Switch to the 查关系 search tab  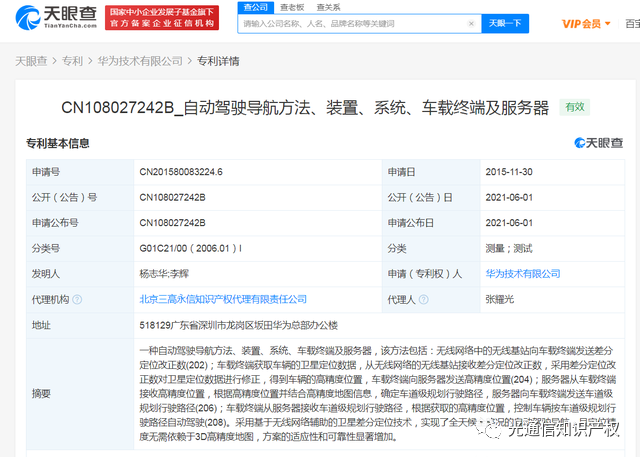pos(329,7)
